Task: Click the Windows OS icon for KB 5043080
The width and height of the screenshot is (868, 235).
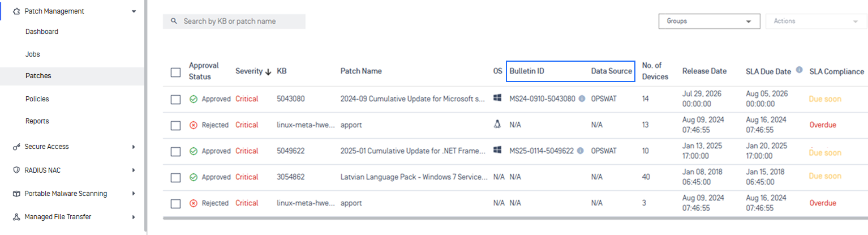Action: 497,98
